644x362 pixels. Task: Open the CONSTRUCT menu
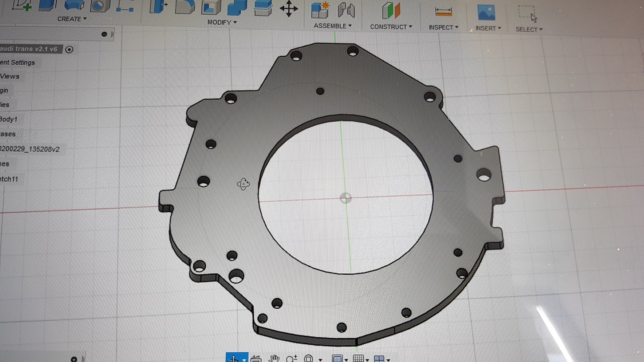click(391, 27)
